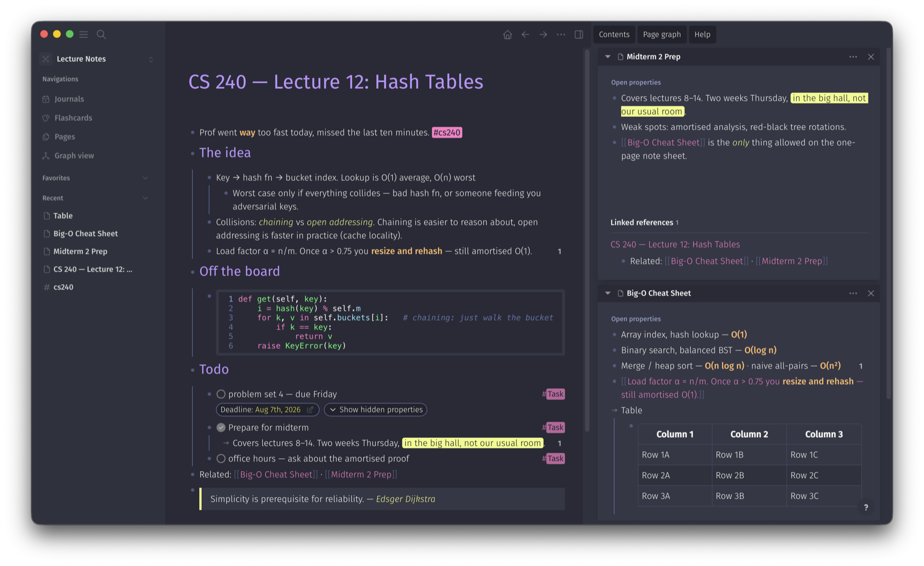This screenshot has width=924, height=566.
Task: Open Journals from the navigation list
Action: click(69, 99)
